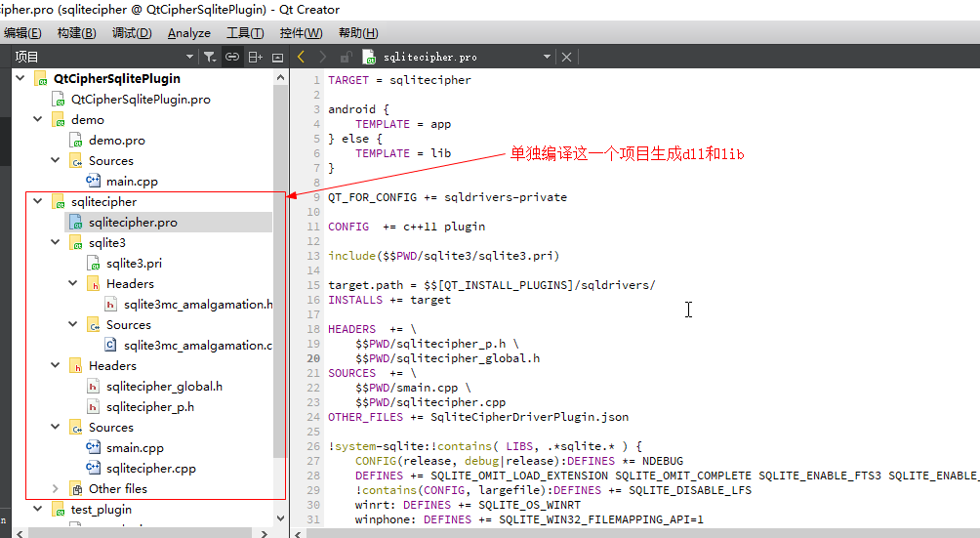Toggle synchronize with editor link icon

point(232,57)
